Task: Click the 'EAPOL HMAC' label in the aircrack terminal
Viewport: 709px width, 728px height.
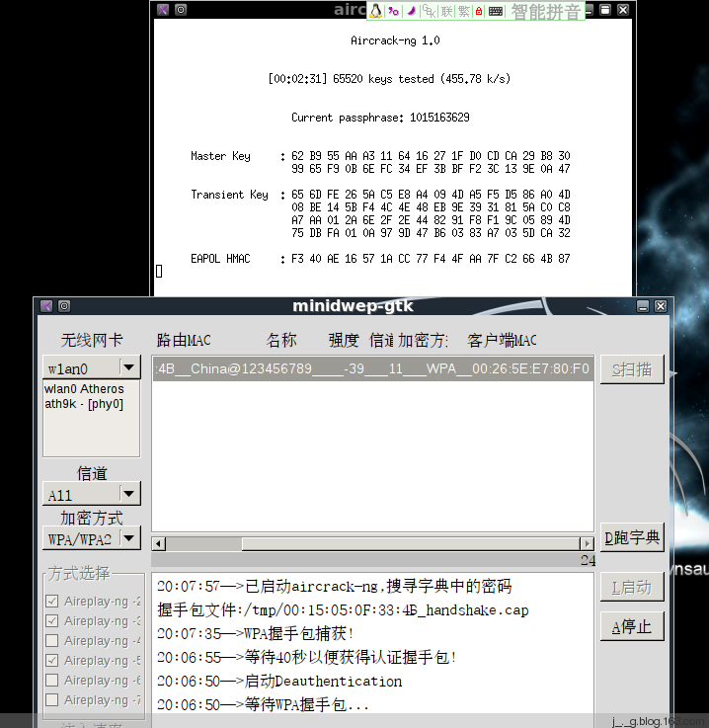Action: (x=220, y=259)
